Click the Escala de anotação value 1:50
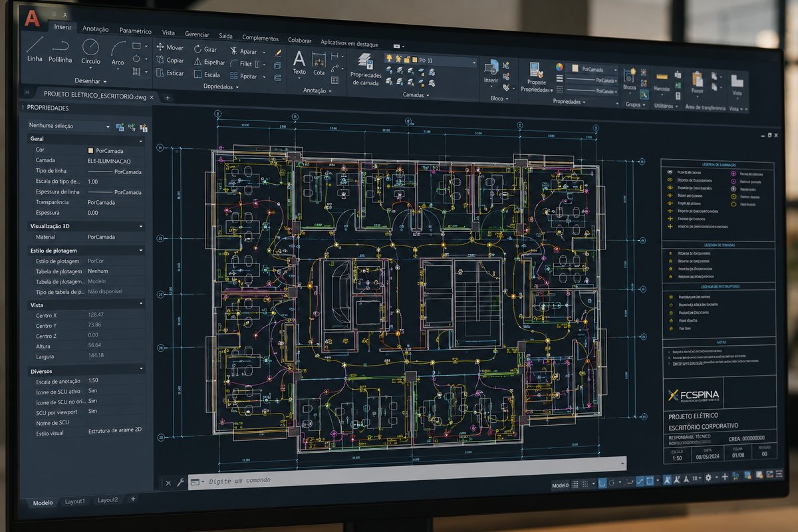This screenshot has width=798, height=532. [x=93, y=380]
